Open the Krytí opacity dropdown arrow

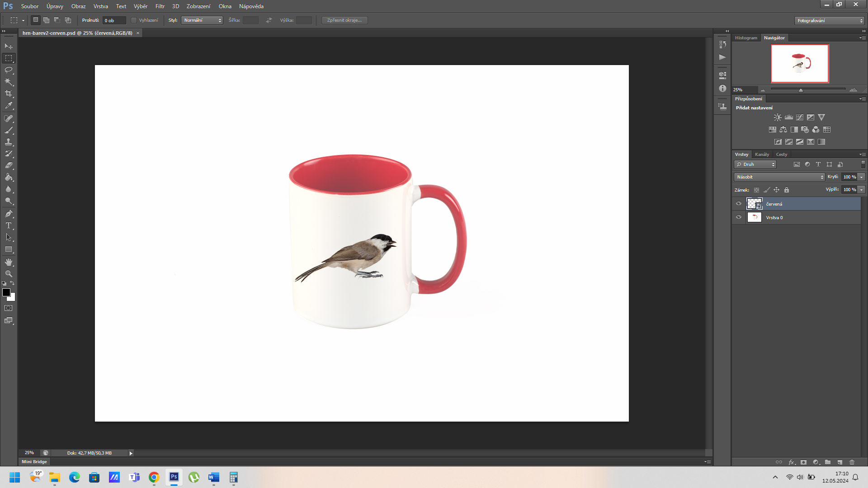click(x=862, y=177)
